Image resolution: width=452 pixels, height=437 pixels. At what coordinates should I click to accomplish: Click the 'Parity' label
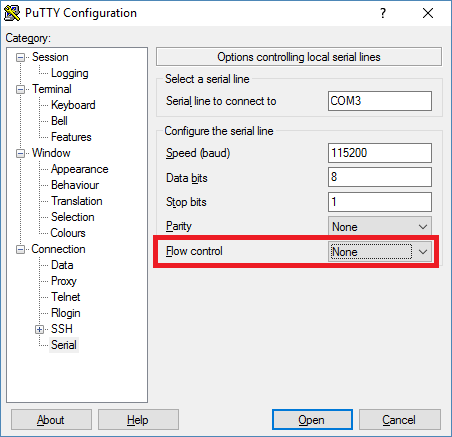(x=179, y=226)
